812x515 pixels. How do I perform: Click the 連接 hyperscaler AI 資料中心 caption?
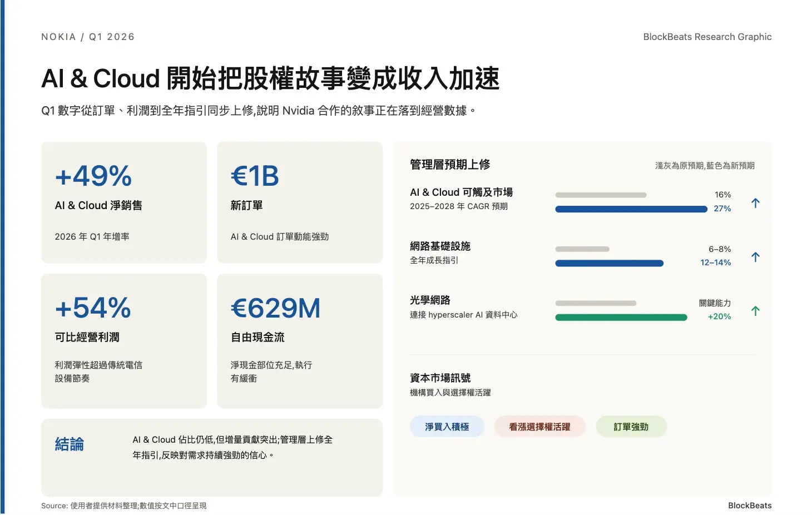pos(463,315)
